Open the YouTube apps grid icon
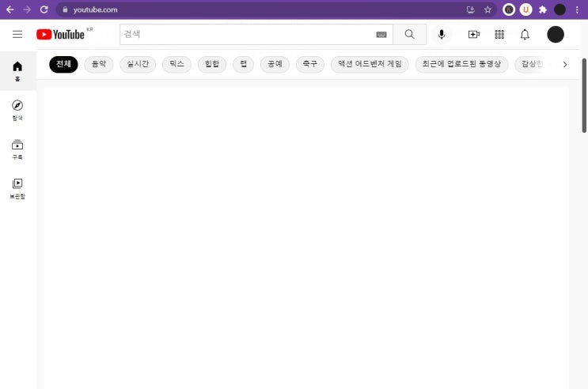 (499, 35)
